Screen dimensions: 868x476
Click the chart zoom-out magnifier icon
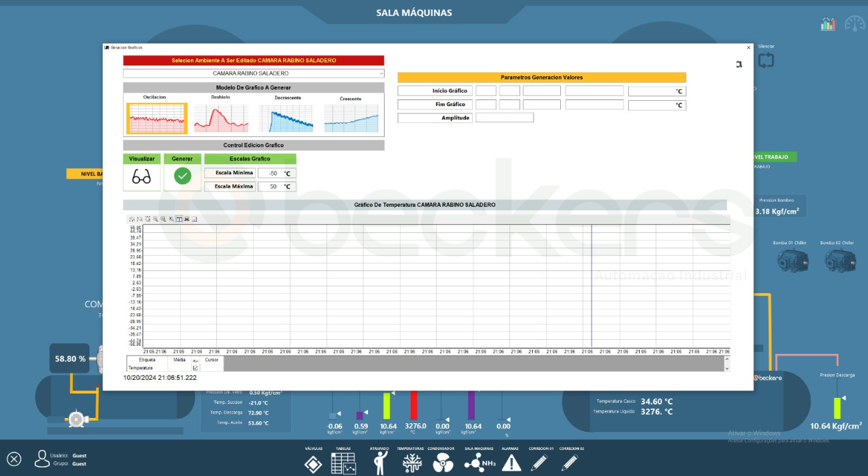pyautogui.click(x=163, y=219)
